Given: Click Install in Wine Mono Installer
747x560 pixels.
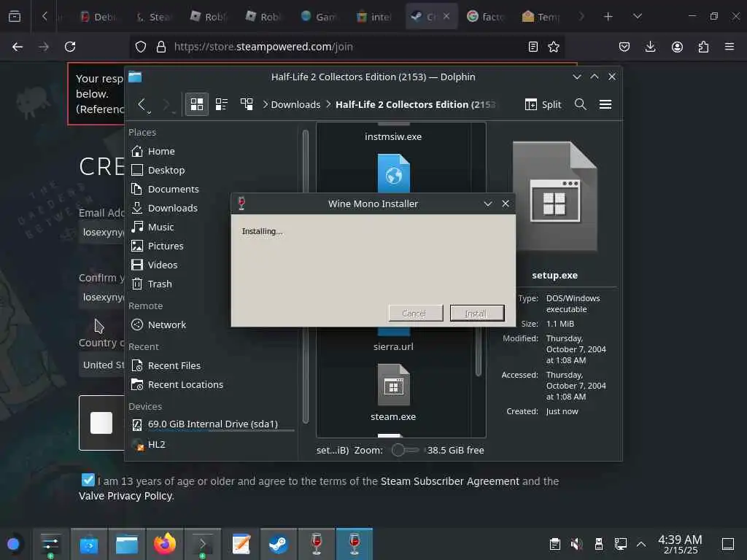Looking at the screenshot, I should click(x=477, y=314).
